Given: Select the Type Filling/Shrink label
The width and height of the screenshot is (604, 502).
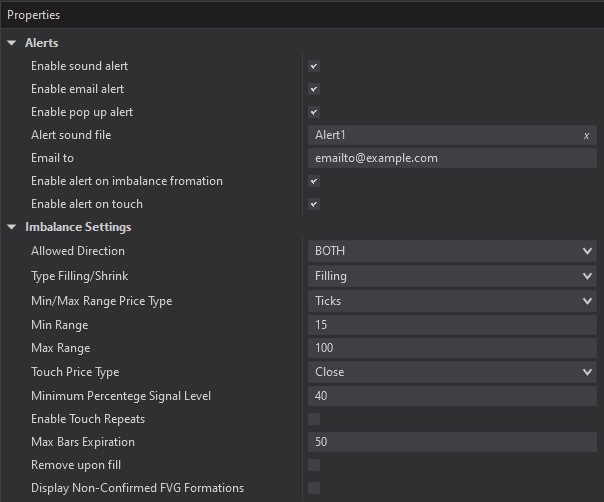Looking at the screenshot, I should point(79,276).
